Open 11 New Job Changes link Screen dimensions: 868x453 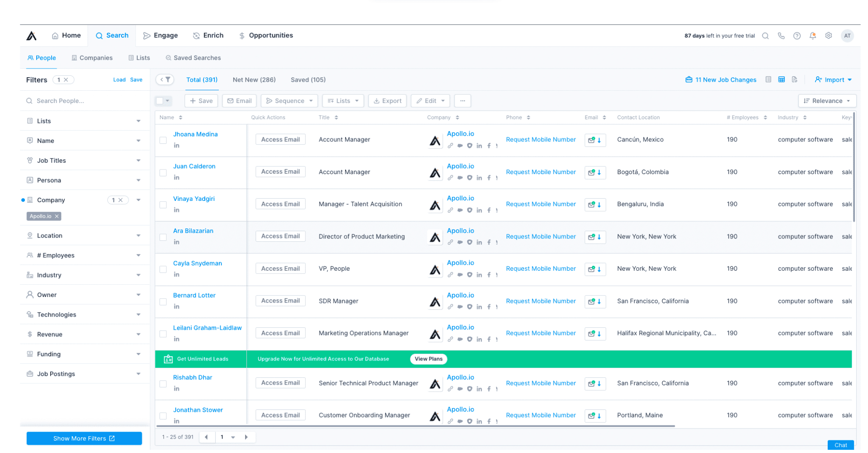(x=721, y=80)
